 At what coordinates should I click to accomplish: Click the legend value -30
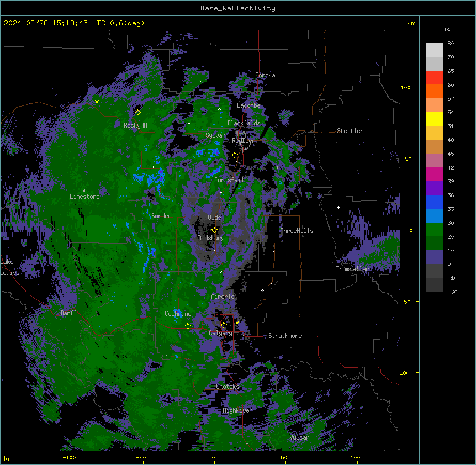click(452, 292)
